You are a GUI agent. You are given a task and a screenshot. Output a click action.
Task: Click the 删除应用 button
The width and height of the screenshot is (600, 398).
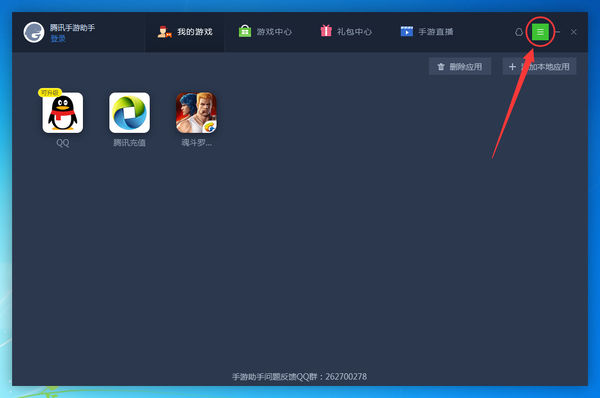[x=460, y=67]
